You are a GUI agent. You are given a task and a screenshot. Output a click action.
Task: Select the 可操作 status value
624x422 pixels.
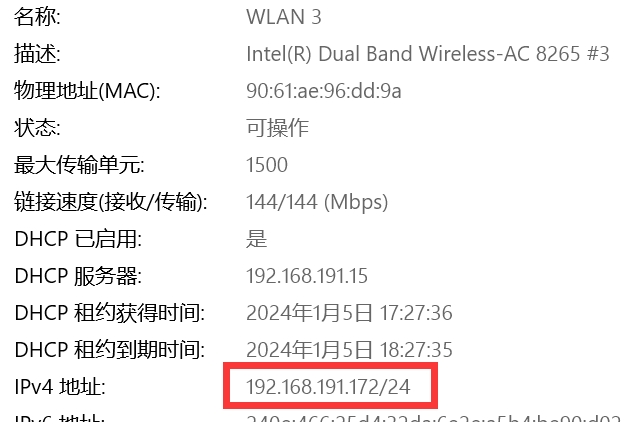coord(277,128)
